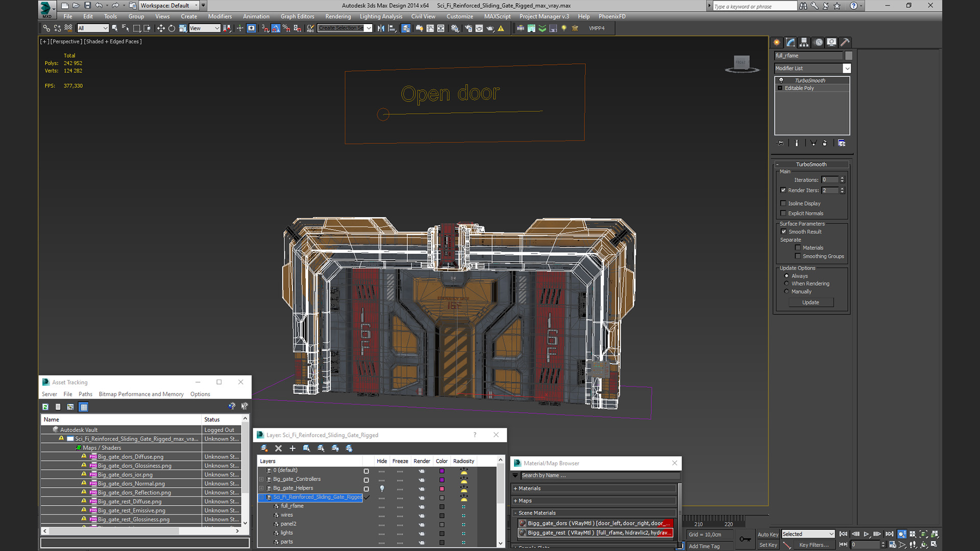Click magenta color swatch of 0 (default) layer

[442, 471]
